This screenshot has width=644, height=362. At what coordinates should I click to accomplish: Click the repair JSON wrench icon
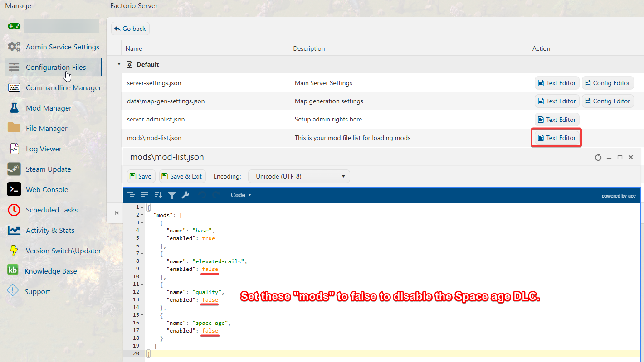coord(185,195)
